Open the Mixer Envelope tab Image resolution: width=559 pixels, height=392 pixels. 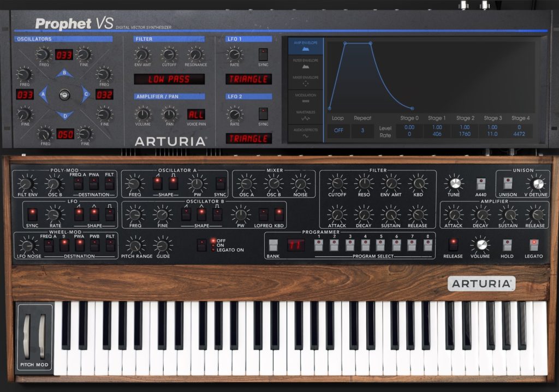click(x=306, y=81)
